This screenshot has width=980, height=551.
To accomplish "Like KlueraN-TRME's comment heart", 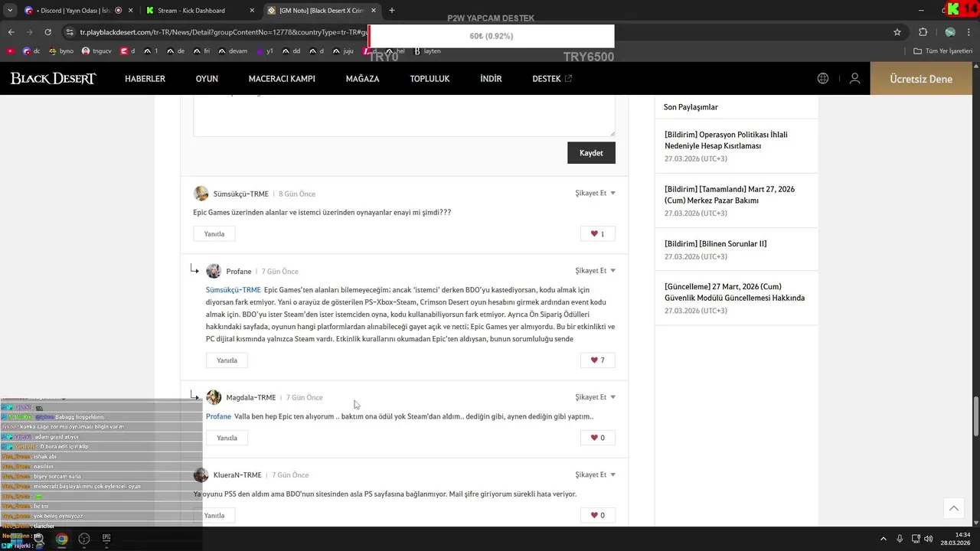I will tap(597, 515).
